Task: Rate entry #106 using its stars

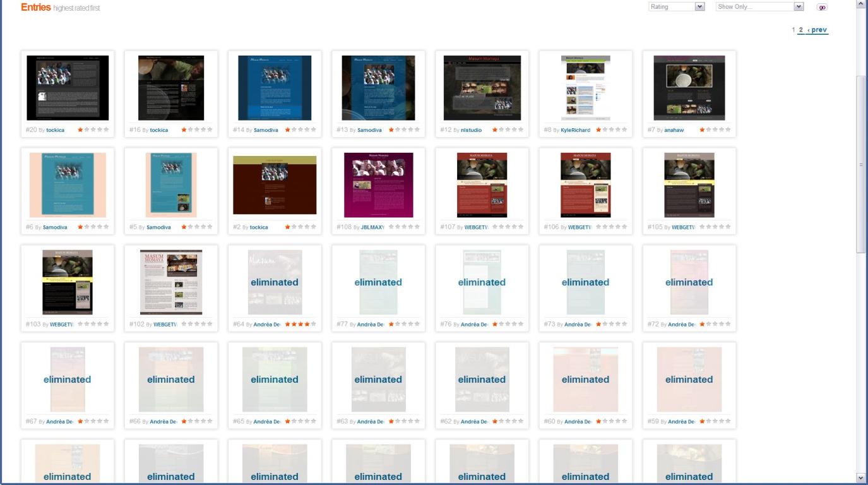Action: [611, 227]
